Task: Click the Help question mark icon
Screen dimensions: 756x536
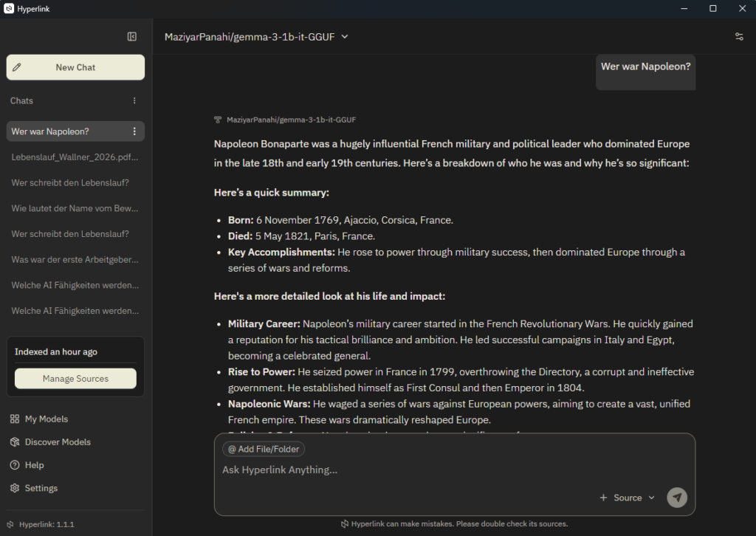Action: click(x=15, y=465)
